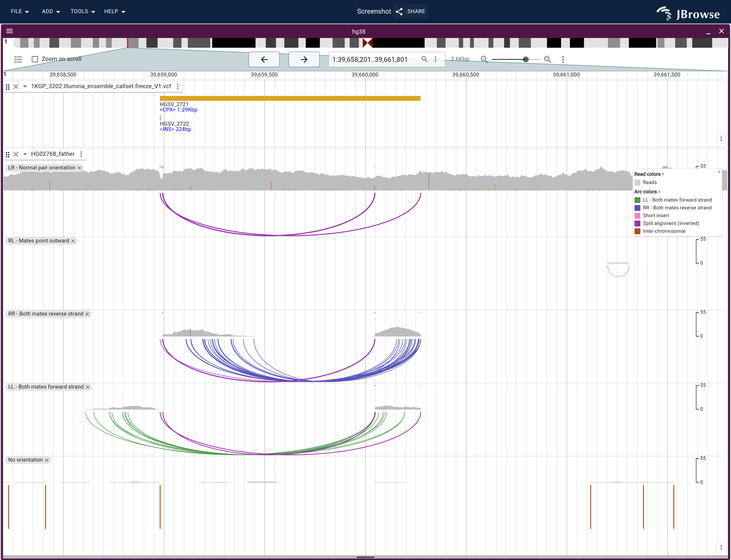
Task: Open the ADD menu
Action: 51,11
